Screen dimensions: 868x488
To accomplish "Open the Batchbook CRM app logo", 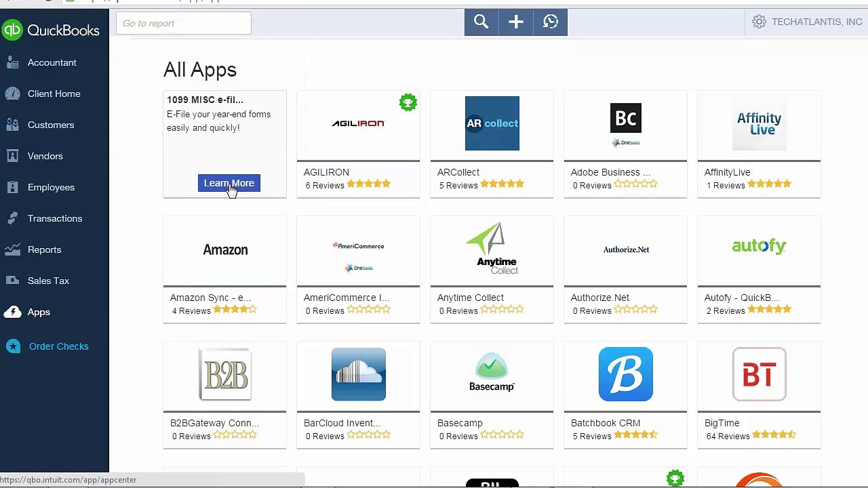I will (x=625, y=374).
